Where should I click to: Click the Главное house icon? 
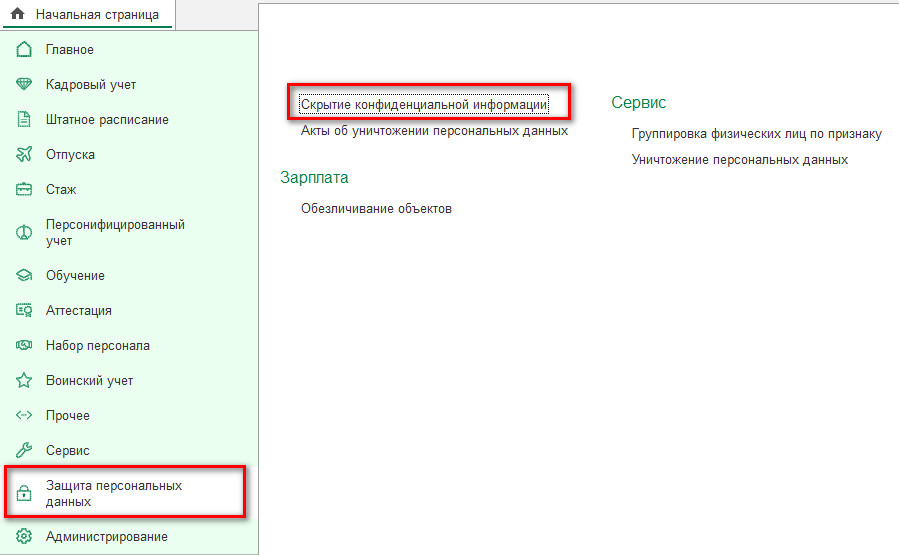(25, 50)
